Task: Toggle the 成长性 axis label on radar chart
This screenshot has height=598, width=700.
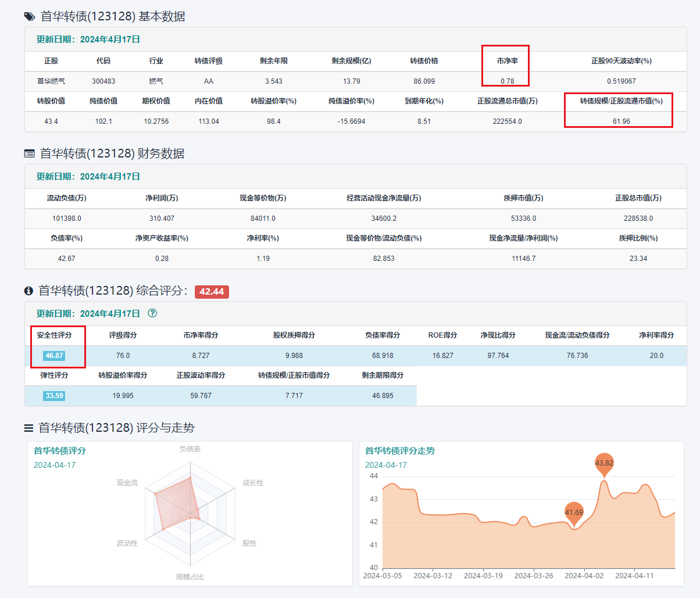Action: (253, 483)
